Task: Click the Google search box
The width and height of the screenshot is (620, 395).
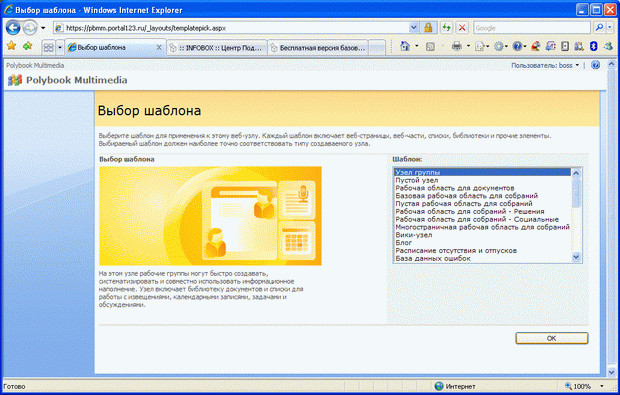Action: coord(531,28)
